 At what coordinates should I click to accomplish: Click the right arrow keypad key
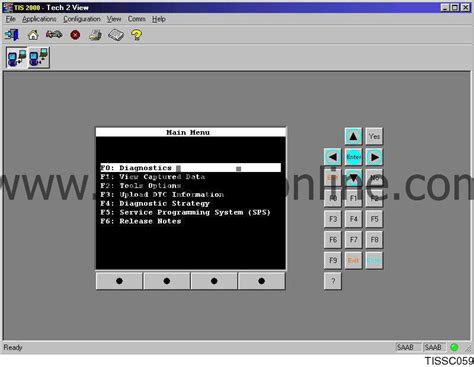point(374,157)
